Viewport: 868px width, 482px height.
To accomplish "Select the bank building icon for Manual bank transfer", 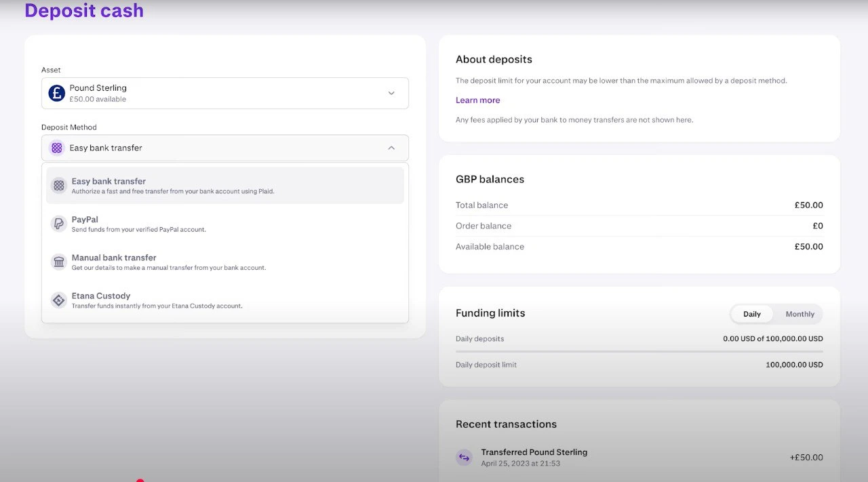I will (58, 261).
